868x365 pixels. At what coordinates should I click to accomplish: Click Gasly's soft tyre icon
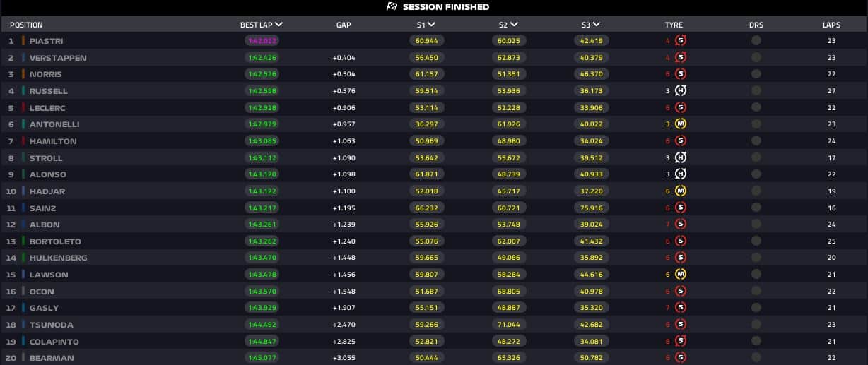pyautogui.click(x=681, y=307)
